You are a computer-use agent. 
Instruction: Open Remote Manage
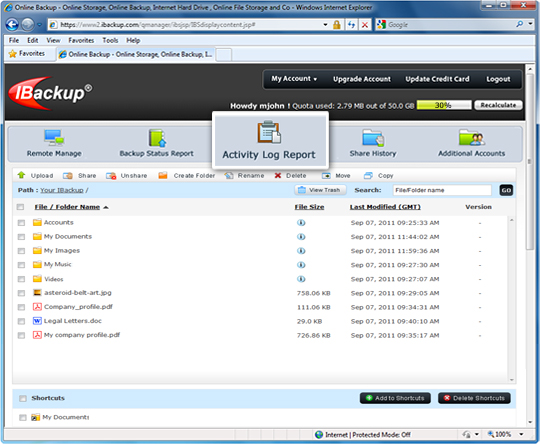54,144
